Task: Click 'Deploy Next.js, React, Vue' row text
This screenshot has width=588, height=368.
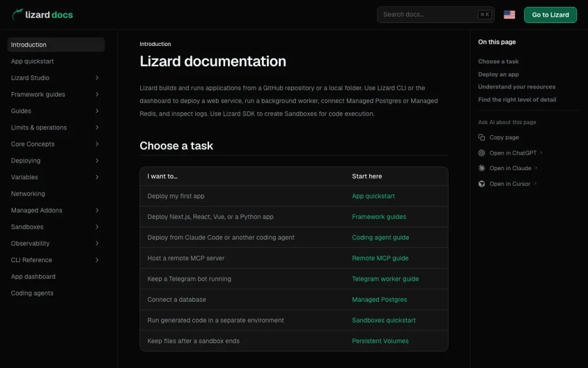Action: point(210,217)
